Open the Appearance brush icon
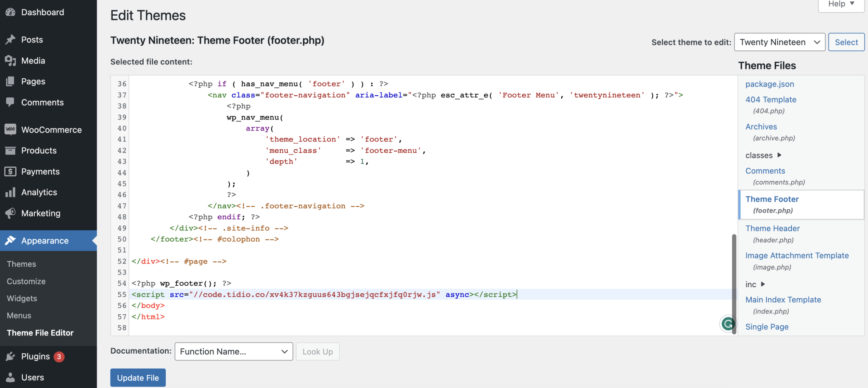The height and width of the screenshot is (388, 868). [x=11, y=240]
